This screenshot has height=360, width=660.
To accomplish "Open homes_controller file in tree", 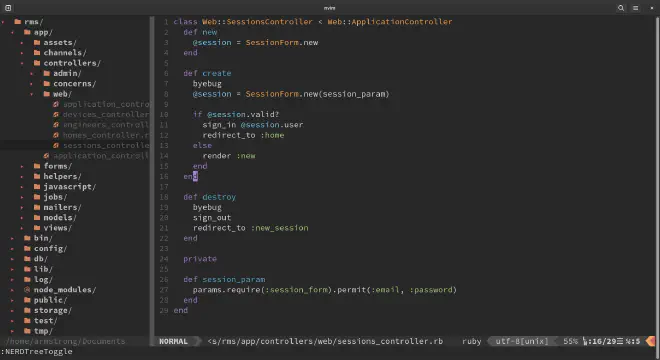I will point(106,135).
